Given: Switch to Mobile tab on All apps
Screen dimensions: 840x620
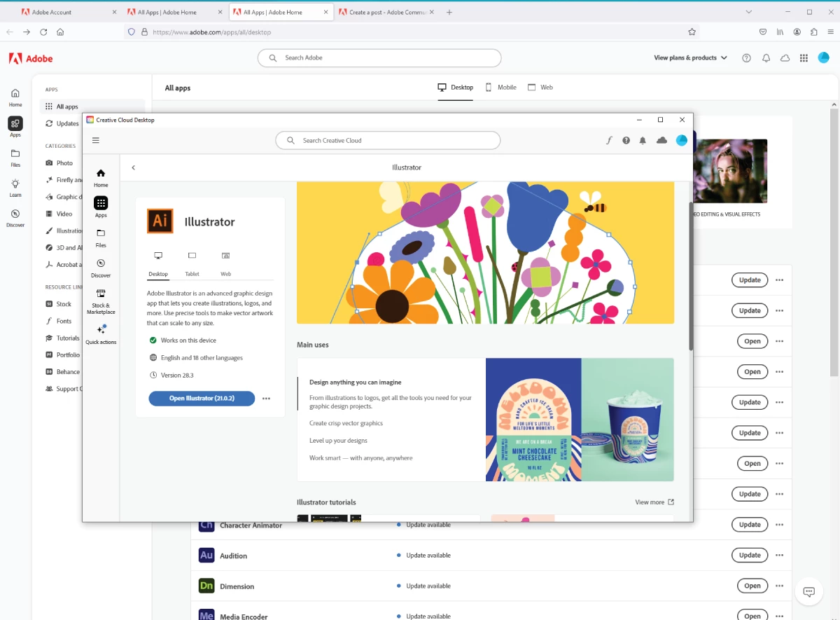Looking at the screenshot, I should (500, 88).
